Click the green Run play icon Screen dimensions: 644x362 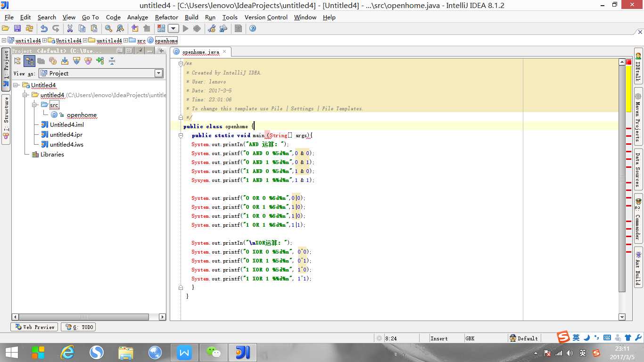185,28
